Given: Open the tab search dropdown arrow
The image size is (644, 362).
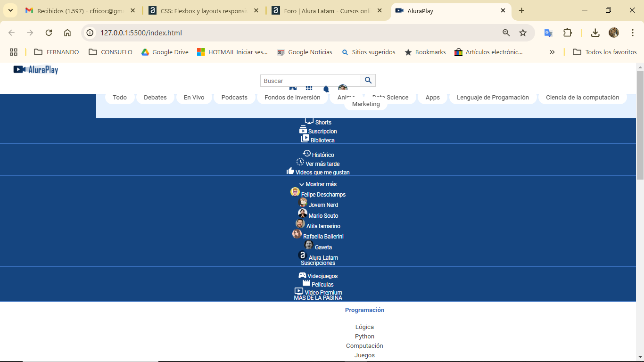Looking at the screenshot, I should pos(10,10).
